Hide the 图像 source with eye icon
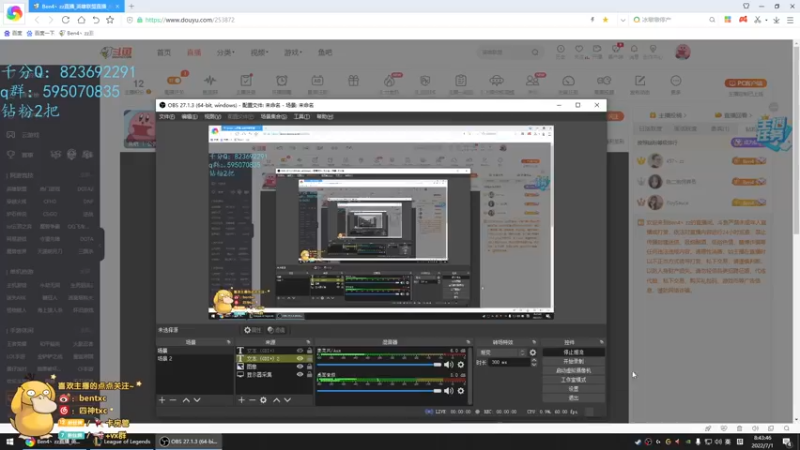 coord(299,366)
